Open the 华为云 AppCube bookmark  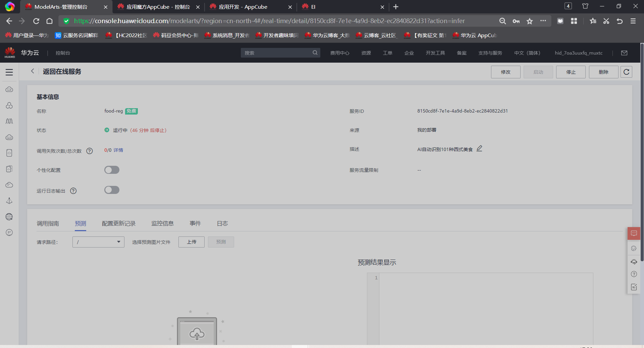[x=475, y=35]
